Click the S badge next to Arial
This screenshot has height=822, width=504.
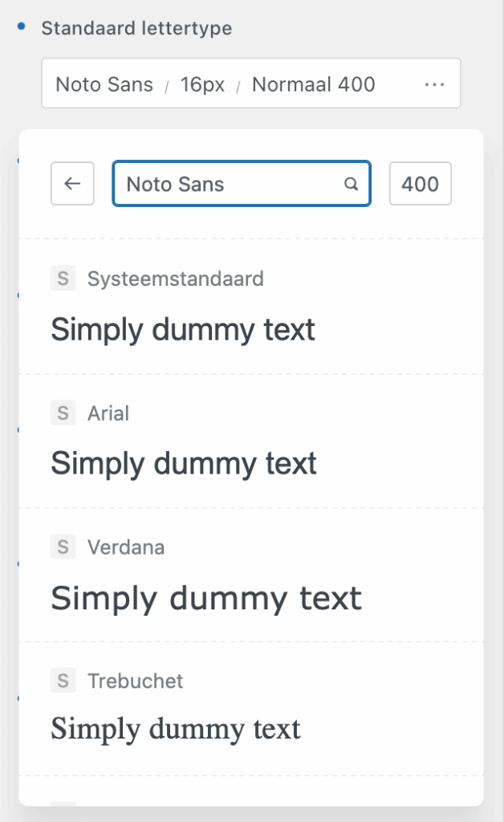click(x=63, y=413)
